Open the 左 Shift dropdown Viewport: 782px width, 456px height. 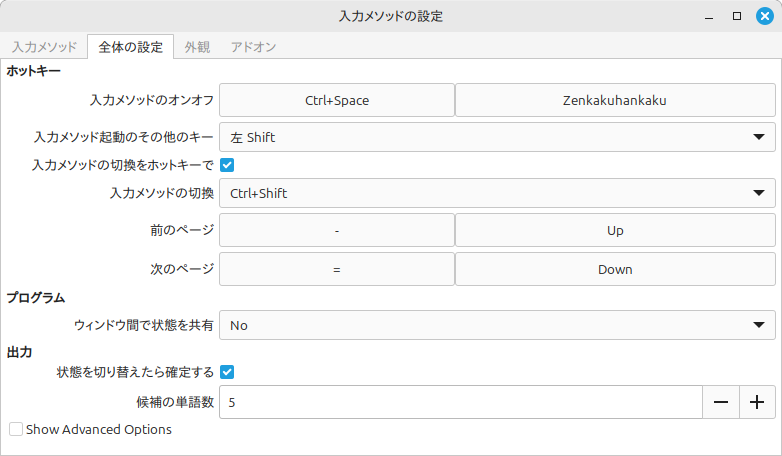coord(497,137)
